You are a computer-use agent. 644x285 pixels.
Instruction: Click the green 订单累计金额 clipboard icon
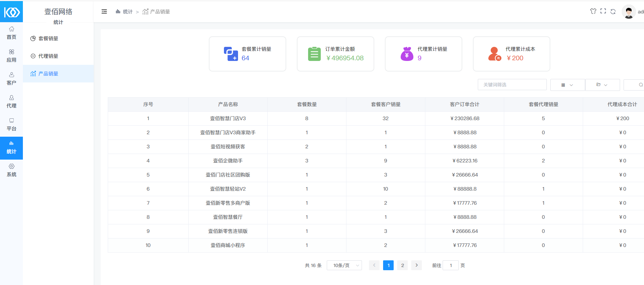pyautogui.click(x=314, y=54)
